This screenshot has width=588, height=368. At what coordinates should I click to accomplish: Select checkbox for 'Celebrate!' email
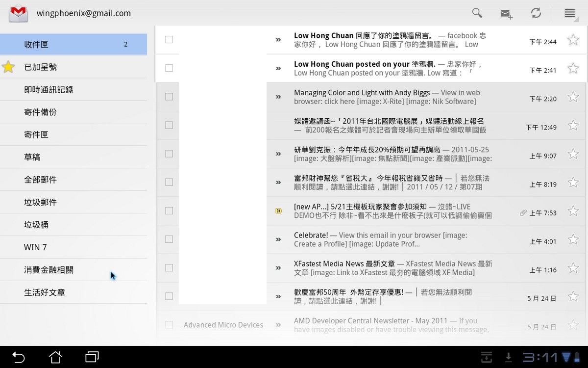coord(169,239)
